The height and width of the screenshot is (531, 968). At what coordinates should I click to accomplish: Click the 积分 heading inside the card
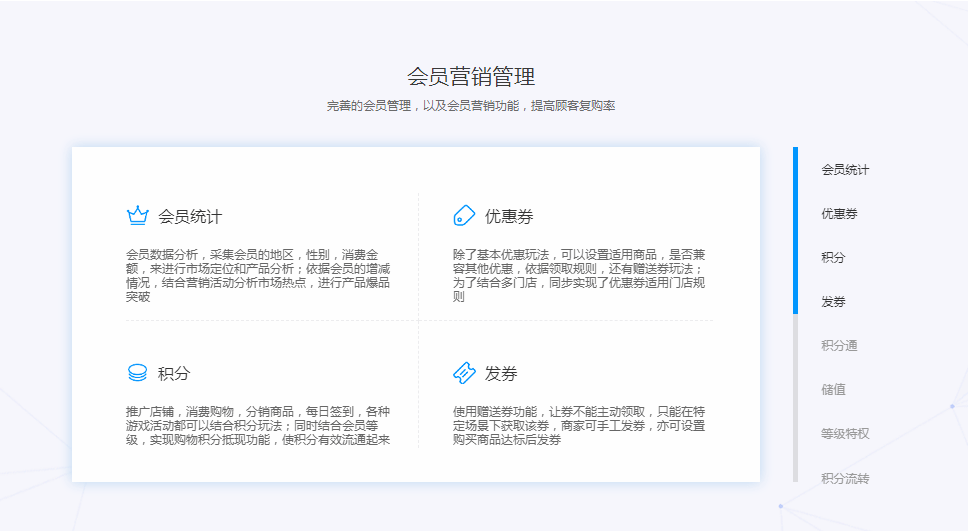coord(174,374)
